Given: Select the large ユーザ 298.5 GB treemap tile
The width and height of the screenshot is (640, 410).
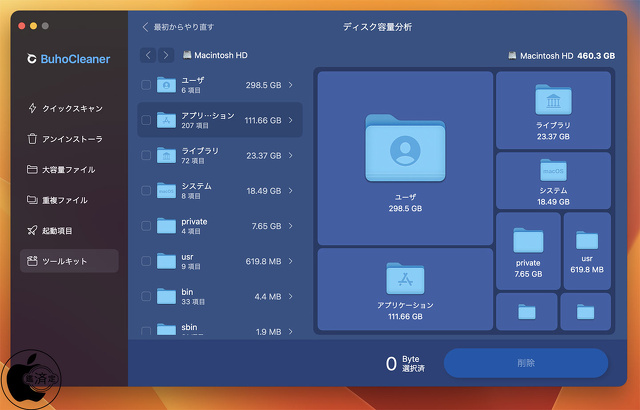Looking at the screenshot, I should point(405,158).
